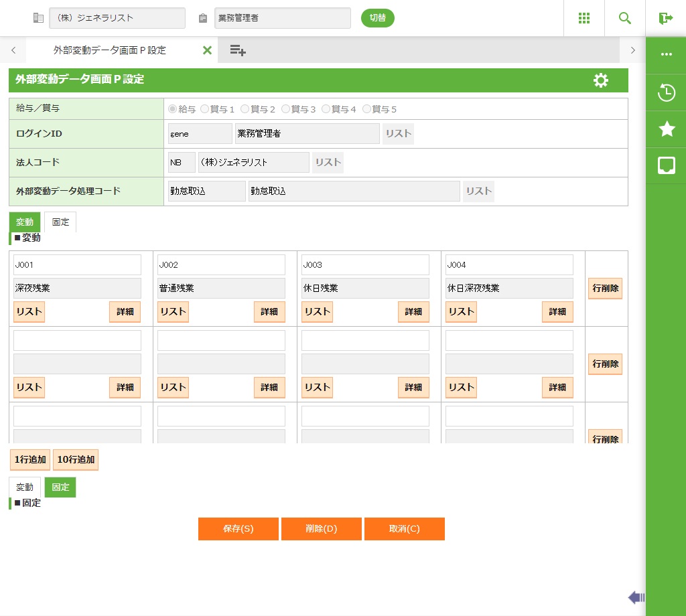Screen dimensions: 686x616
Task: Open the history clock icon in sidebar
Action: [667, 92]
